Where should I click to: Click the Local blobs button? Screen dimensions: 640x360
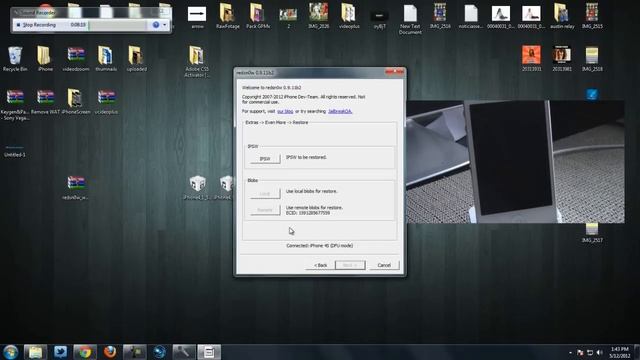[x=265, y=193]
